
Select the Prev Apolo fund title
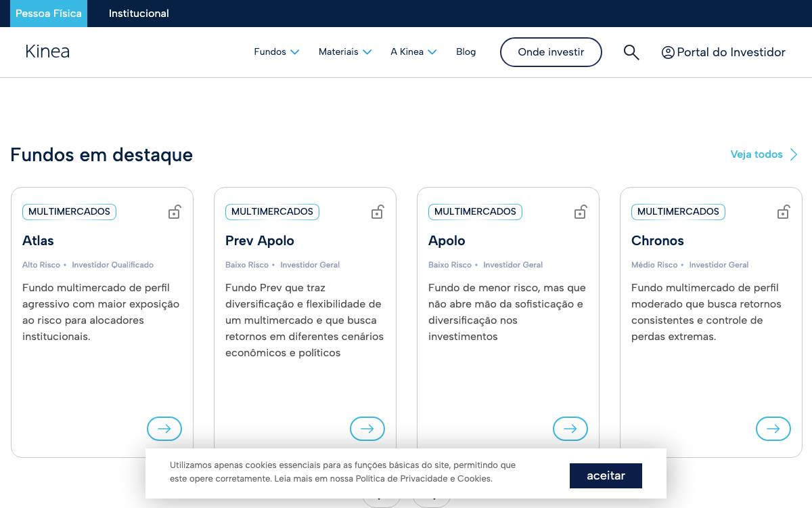click(260, 240)
